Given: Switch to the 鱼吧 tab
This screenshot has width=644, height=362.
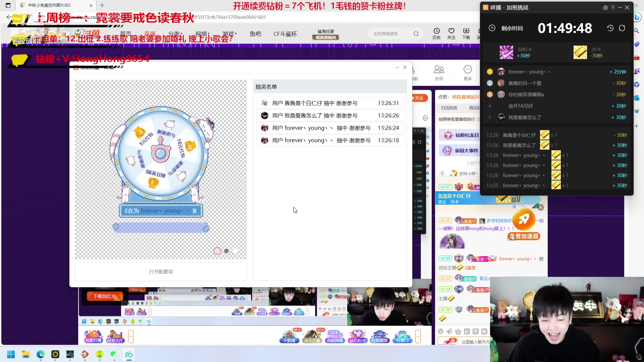Looking at the screenshot, I should point(255,34).
